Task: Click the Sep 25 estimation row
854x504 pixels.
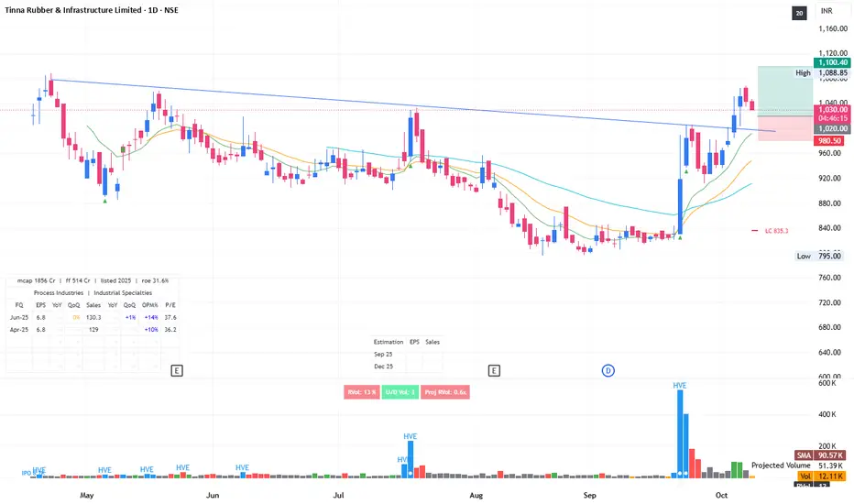Action: click(x=383, y=354)
